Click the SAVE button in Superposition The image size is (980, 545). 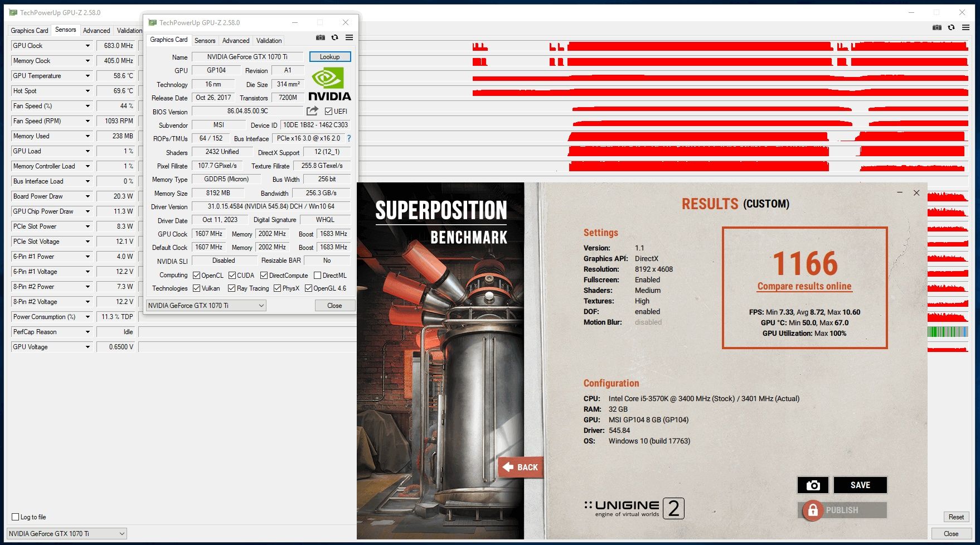point(860,485)
